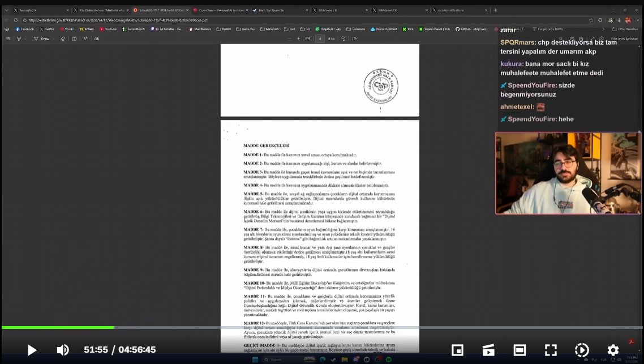Switch to Liar's Bar Steam tab

tap(280, 10)
